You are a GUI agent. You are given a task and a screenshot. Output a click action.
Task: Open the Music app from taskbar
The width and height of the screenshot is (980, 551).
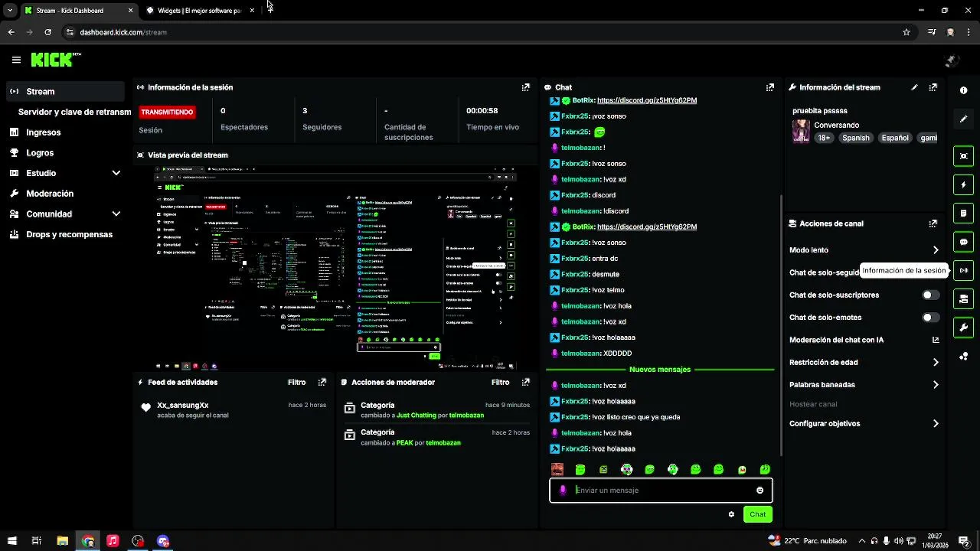113,541
